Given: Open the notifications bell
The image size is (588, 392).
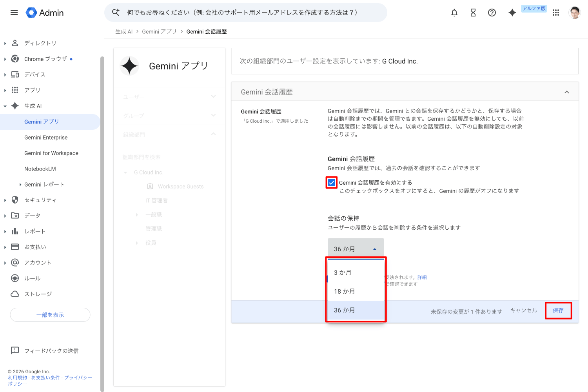Looking at the screenshot, I should tap(454, 13).
